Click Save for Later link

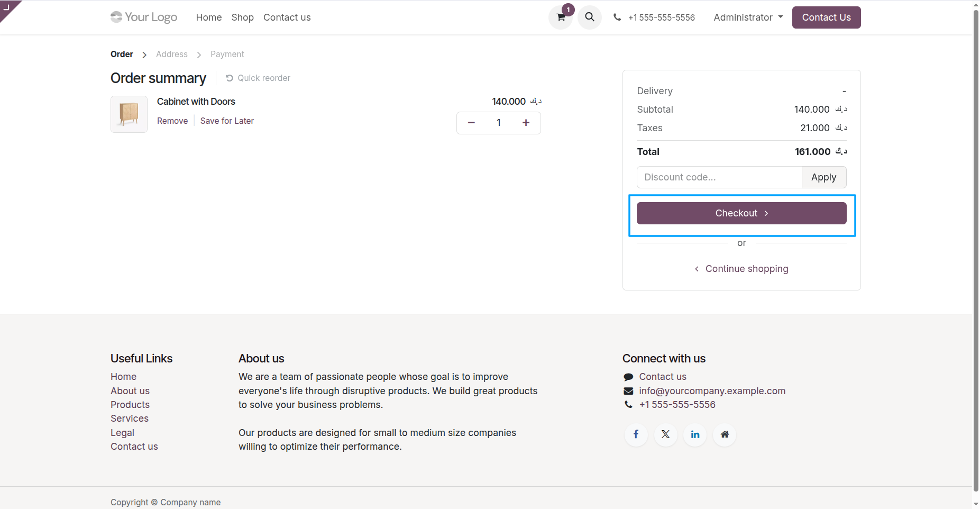227,121
